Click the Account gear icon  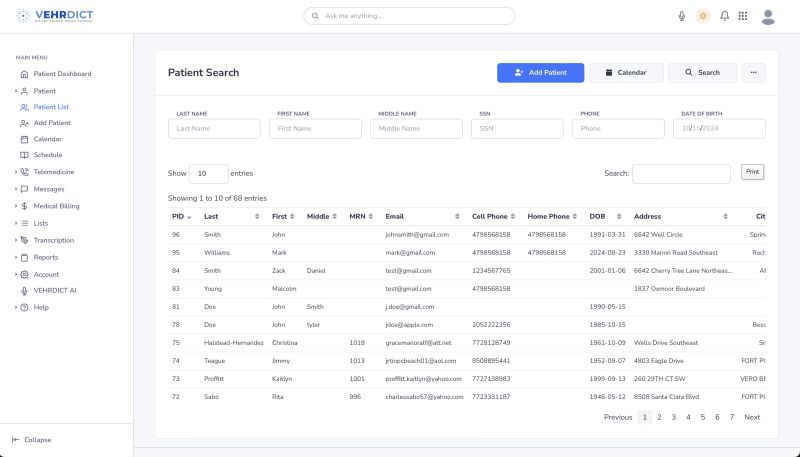point(24,274)
